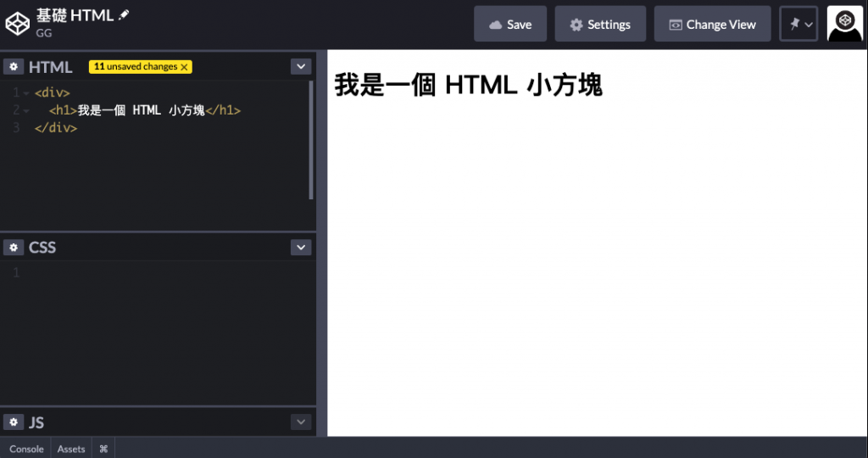Open pen Settings

point(600,24)
